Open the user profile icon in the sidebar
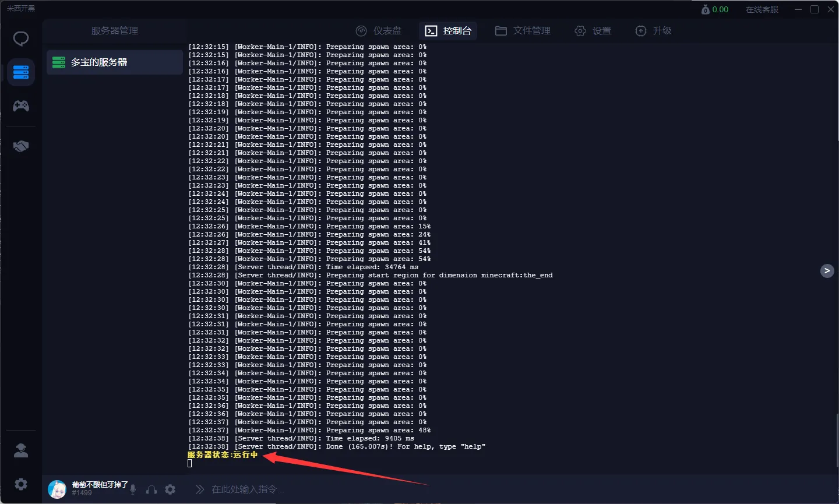This screenshot has height=504, width=839. pos(21,450)
